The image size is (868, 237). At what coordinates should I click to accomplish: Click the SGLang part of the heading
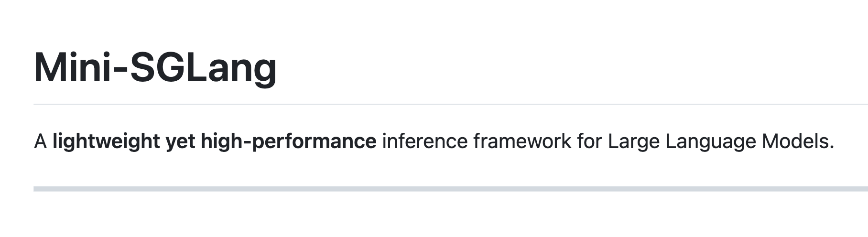203,68
